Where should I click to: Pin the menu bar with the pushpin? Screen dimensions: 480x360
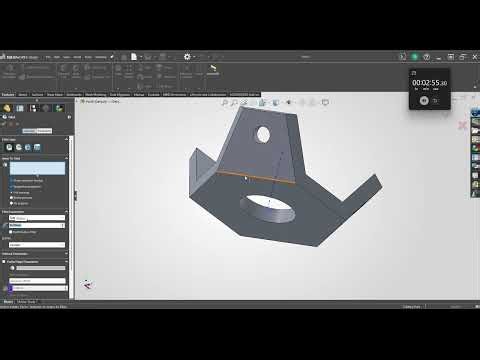pyautogui.click(x=112, y=57)
